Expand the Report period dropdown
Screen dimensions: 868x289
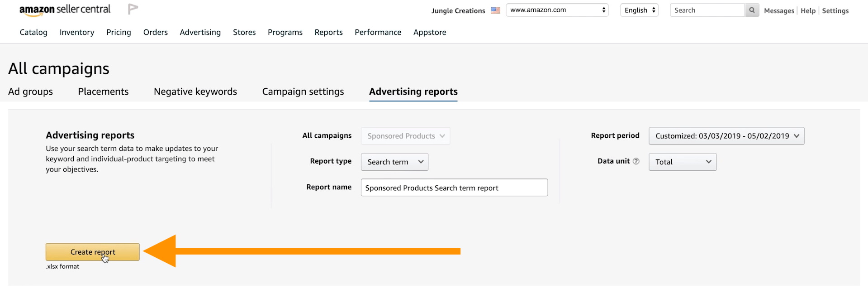coord(726,136)
